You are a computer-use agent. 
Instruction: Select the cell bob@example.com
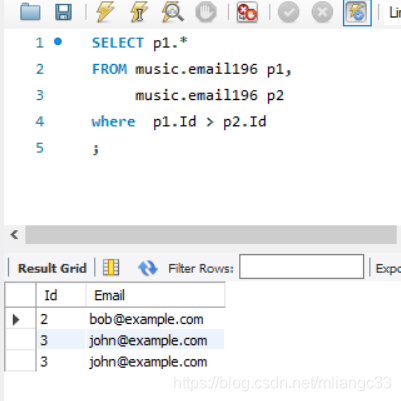(155, 319)
